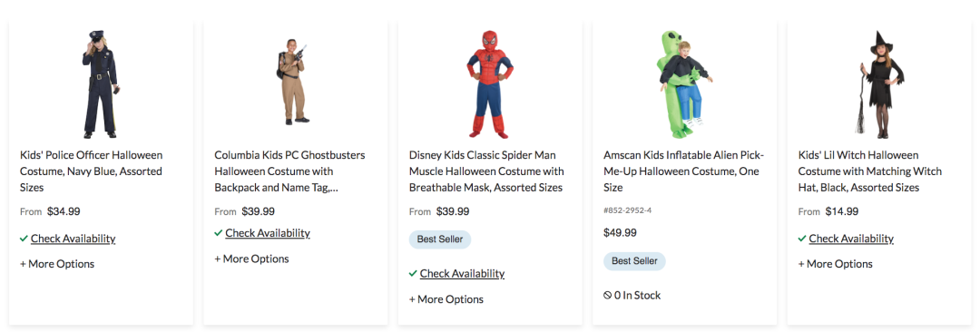Open the Lil Witch costume product image

click(x=879, y=83)
